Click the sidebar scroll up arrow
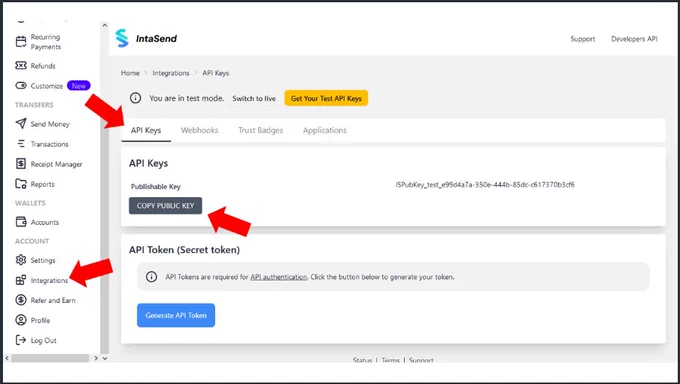 [105, 25]
